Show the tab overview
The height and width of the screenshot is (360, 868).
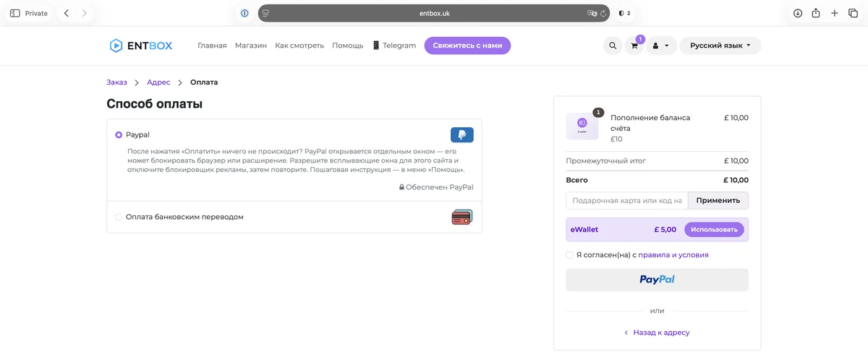point(853,13)
